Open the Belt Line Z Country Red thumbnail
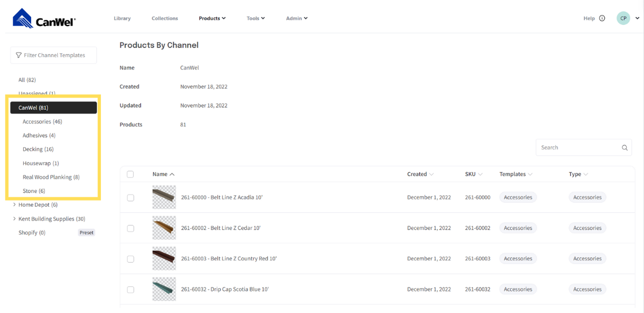 [x=164, y=259]
